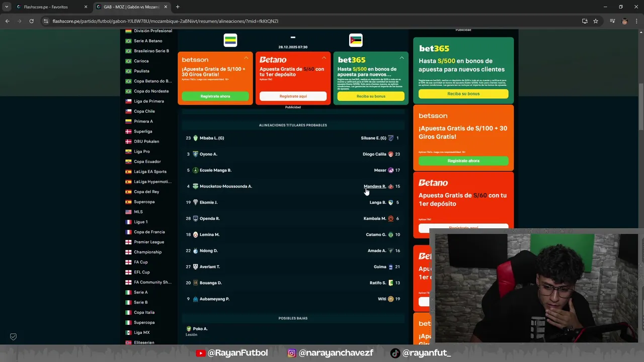Click the streamer webcam overlay

536,288
